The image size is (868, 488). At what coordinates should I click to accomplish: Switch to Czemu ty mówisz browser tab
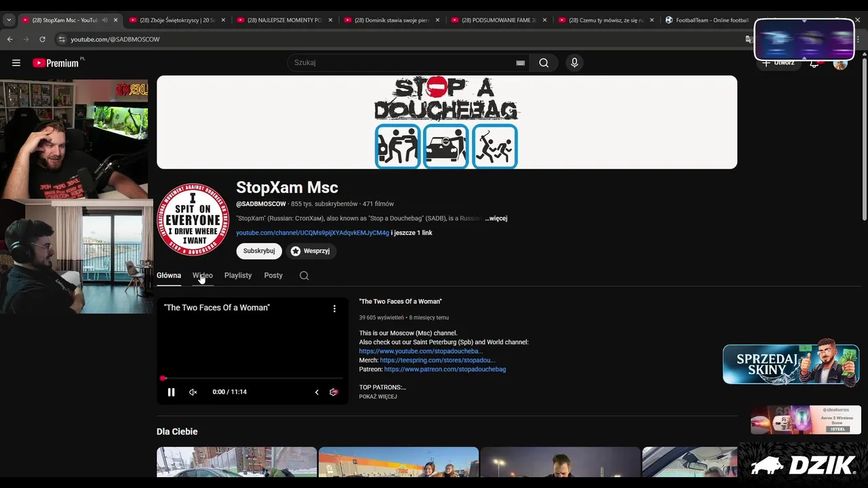click(606, 20)
